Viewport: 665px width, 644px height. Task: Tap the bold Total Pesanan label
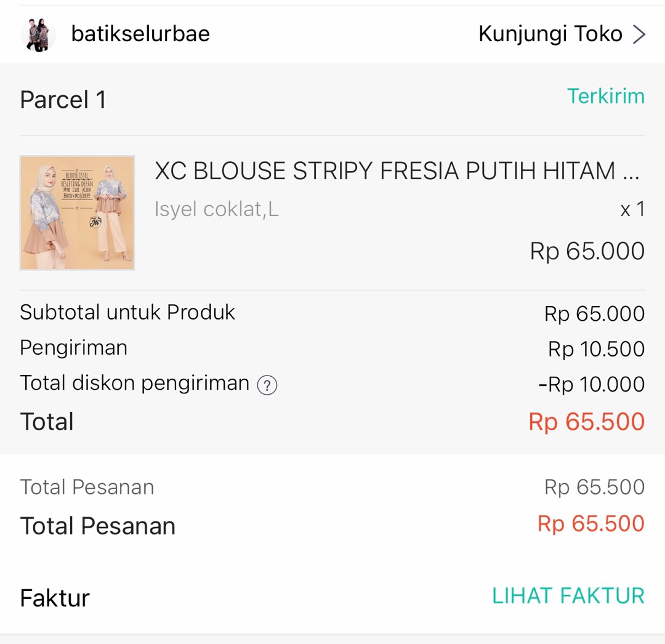click(98, 525)
